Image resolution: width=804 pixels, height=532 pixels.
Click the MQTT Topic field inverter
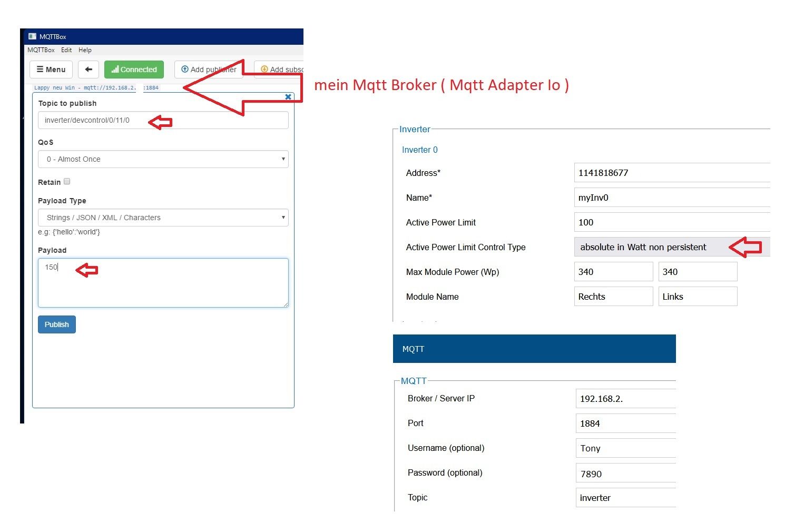tap(626, 498)
